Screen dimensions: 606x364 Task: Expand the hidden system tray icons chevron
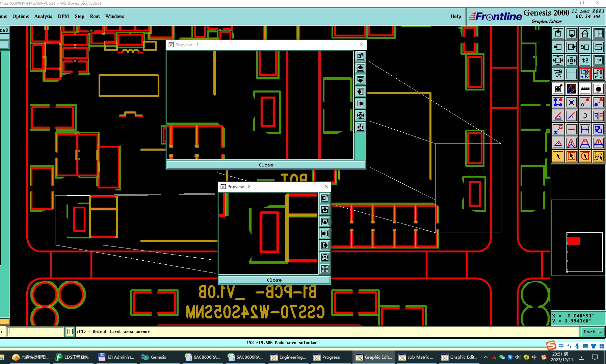(x=485, y=357)
